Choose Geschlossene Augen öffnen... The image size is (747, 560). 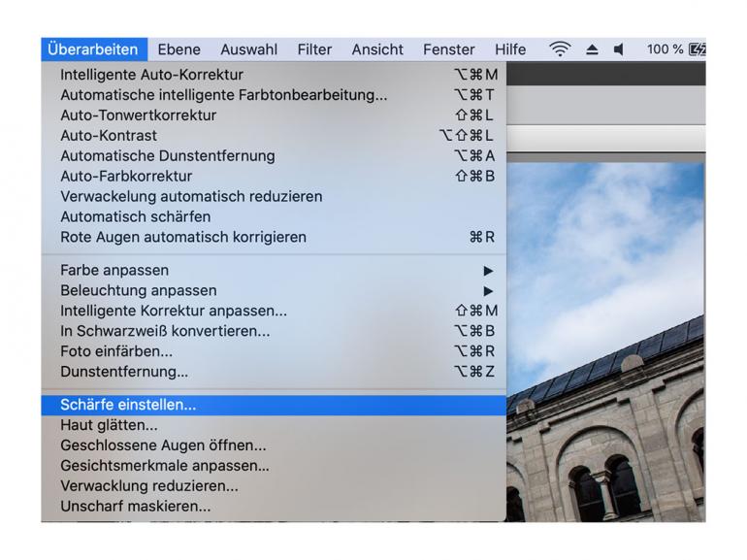pyautogui.click(x=274, y=445)
